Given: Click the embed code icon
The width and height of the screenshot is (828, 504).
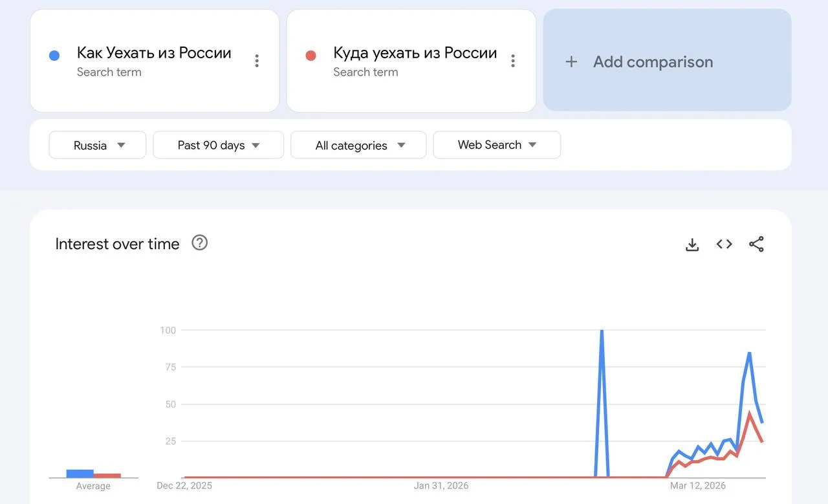Looking at the screenshot, I should [724, 244].
